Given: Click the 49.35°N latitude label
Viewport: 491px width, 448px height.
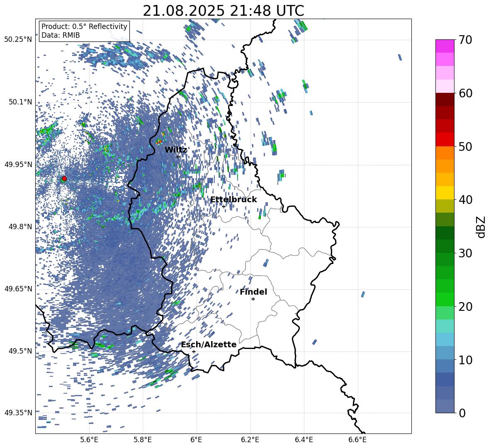Looking at the screenshot, I should pos(18,413).
